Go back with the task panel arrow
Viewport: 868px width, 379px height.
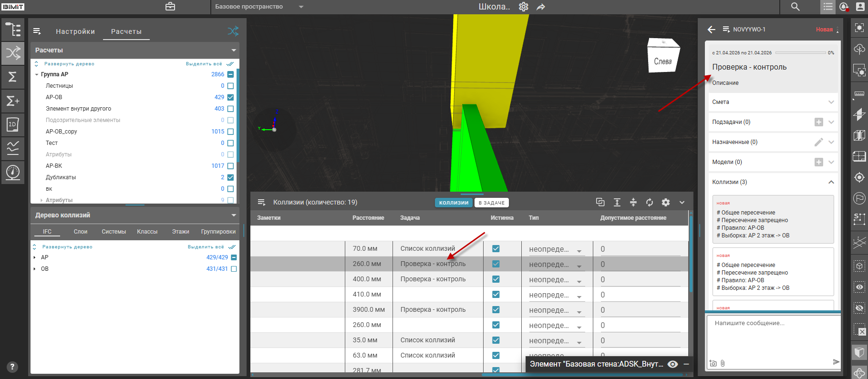712,30
